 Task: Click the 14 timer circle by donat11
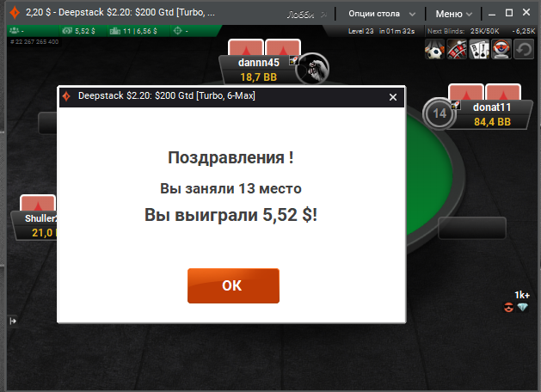[x=440, y=113]
